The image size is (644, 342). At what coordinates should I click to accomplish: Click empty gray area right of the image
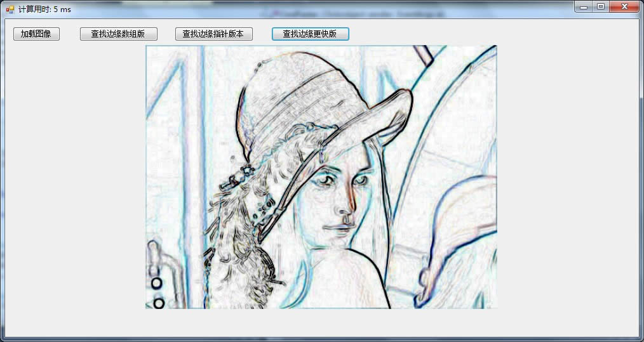(x=565, y=190)
